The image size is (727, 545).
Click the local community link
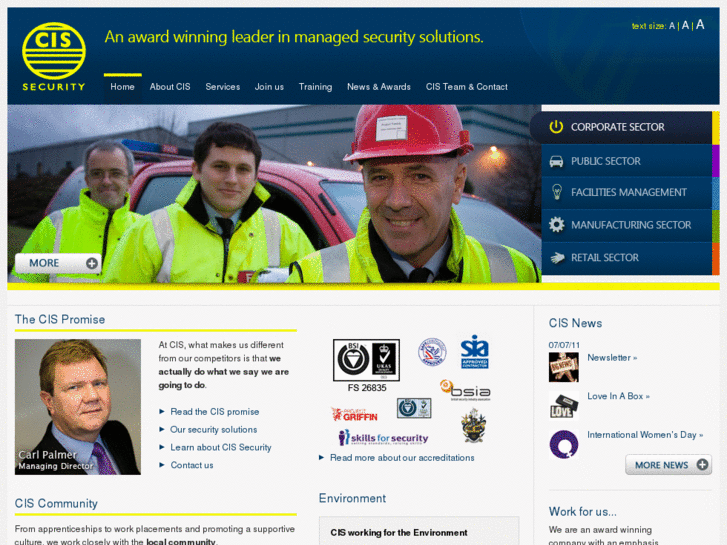[181, 541]
